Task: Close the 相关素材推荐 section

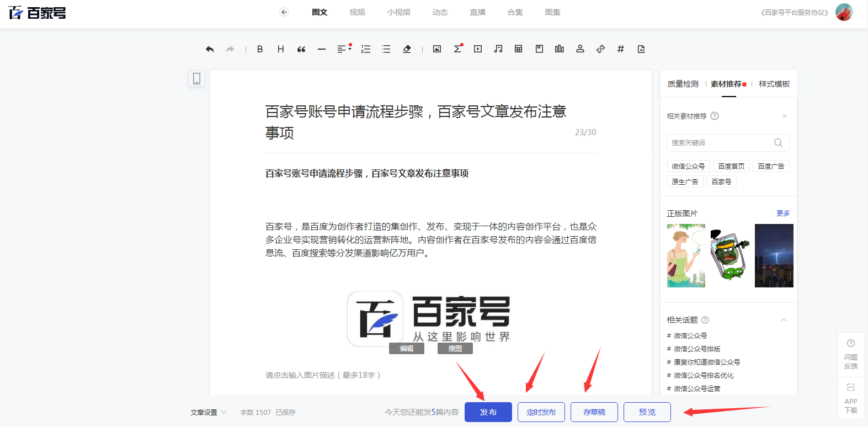Action: tap(785, 116)
